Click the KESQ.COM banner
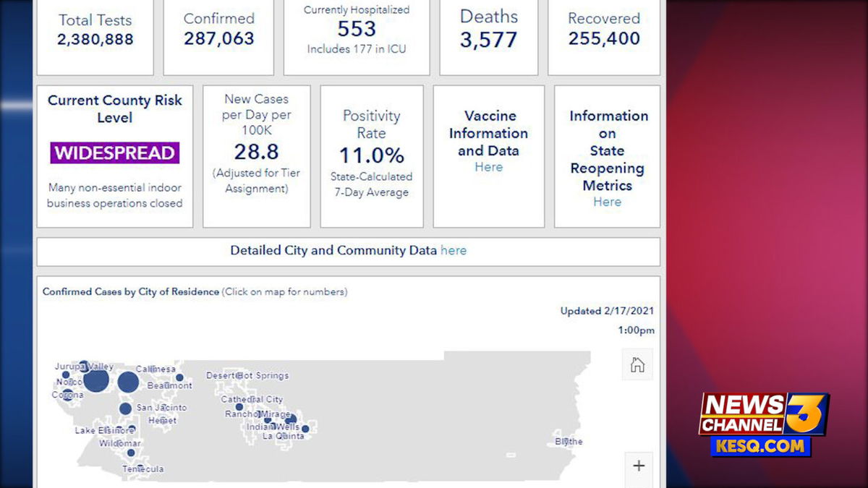This screenshot has height=488, width=868. (761, 446)
